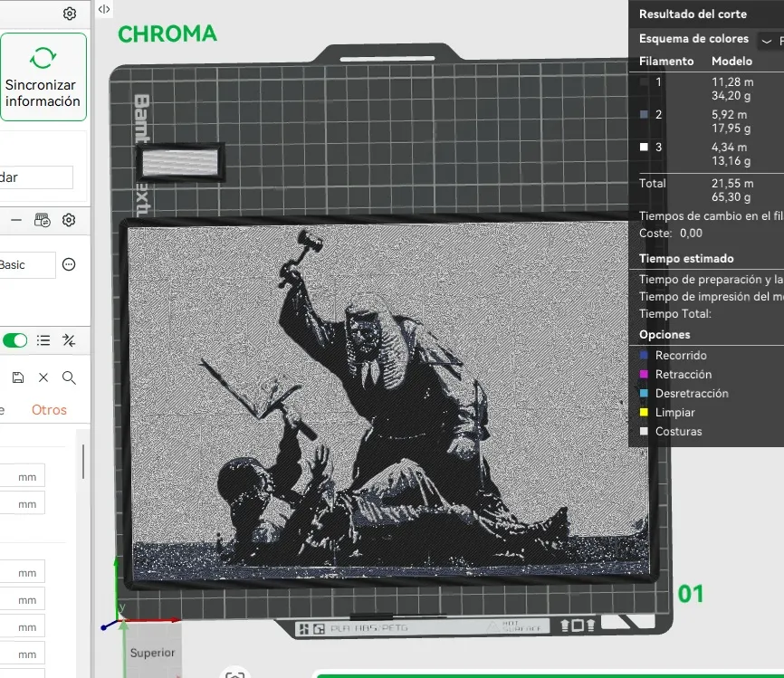Collapse the sidebar with the arrows icon

104,9
